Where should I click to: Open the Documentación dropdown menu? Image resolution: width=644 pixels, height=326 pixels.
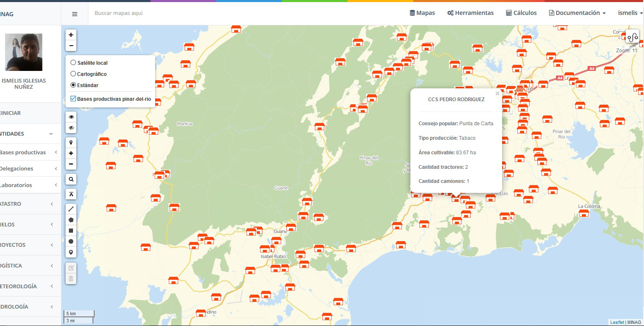(577, 13)
